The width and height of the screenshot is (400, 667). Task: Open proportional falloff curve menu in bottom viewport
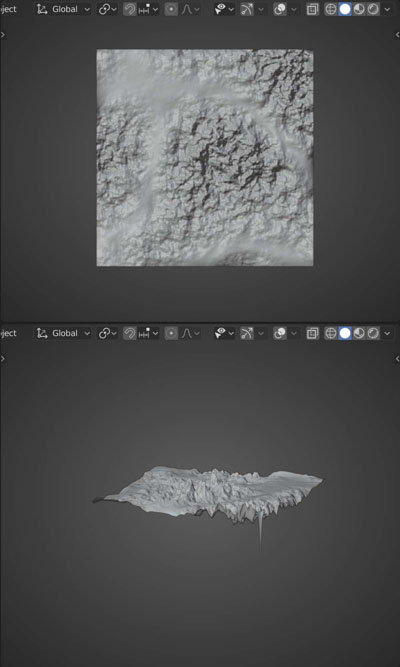[x=189, y=333]
